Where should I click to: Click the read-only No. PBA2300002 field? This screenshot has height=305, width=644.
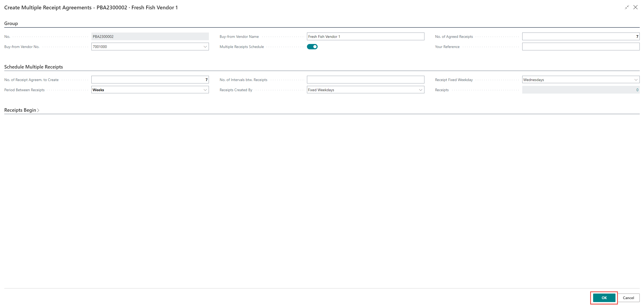point(150,37)
